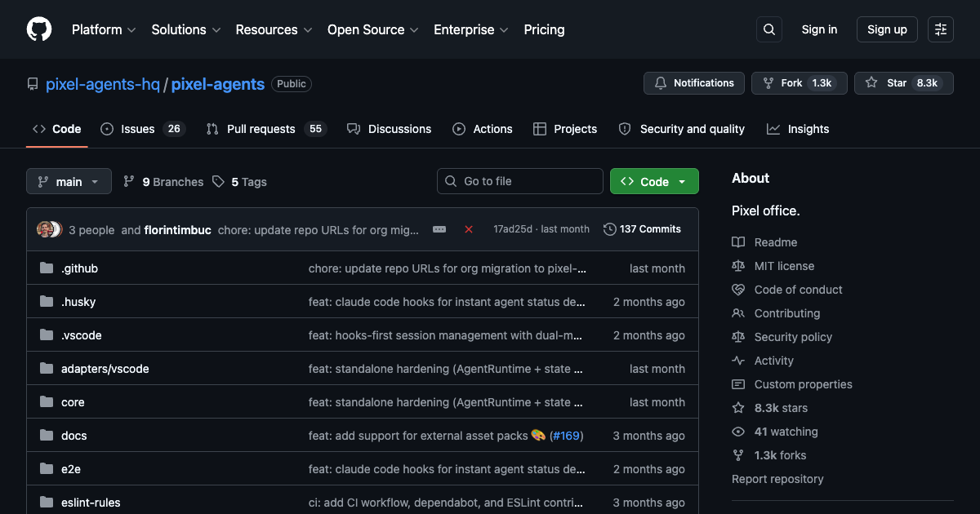Go to the GitHub homepage logo

click(x=39, y=29)
